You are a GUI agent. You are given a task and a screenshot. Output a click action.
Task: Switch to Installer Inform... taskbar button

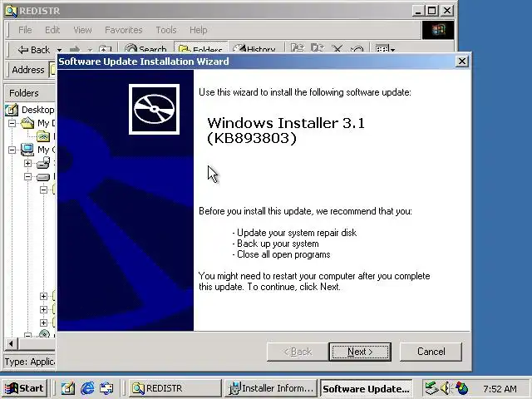(271, 388)
